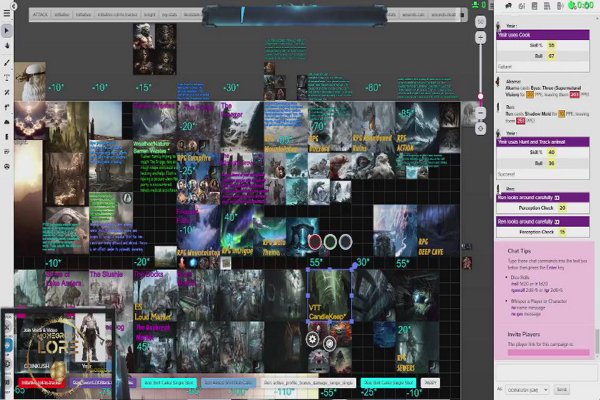
Task: Run the 'initiative roll to tracker' top macro
Action: (x=117, y=15)
